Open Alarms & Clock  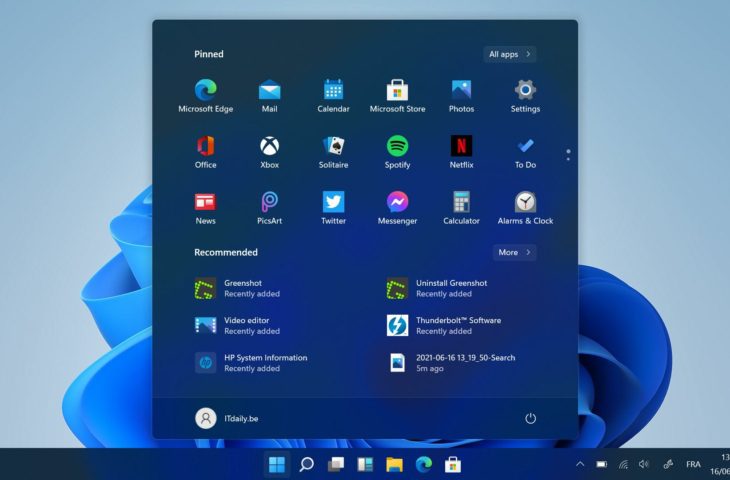coord(525,208)
